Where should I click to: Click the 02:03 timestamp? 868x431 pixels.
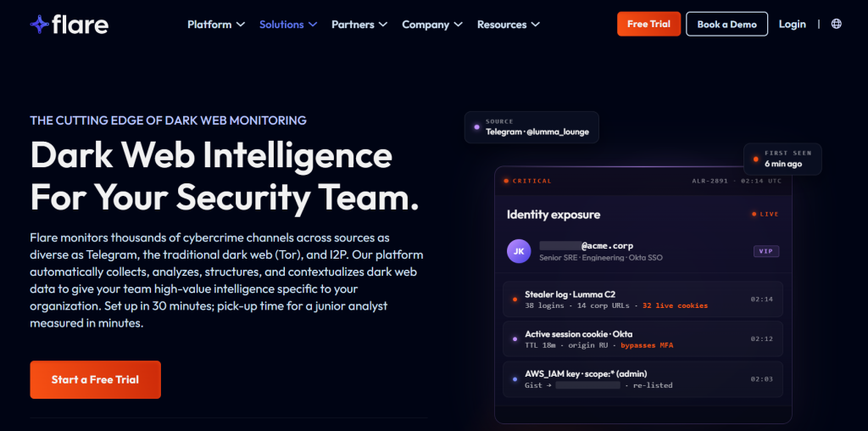click(762, 379)
